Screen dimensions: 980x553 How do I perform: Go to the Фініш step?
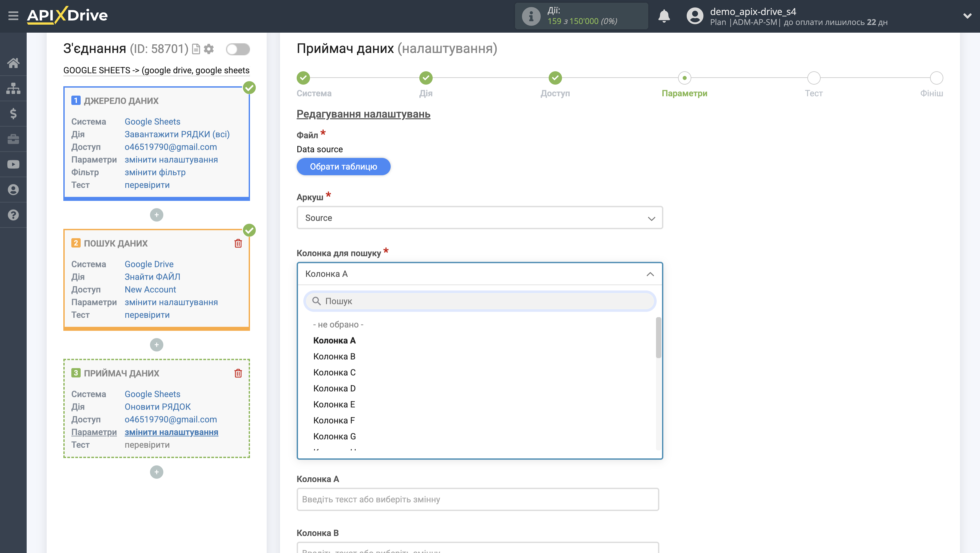point(936,78)
